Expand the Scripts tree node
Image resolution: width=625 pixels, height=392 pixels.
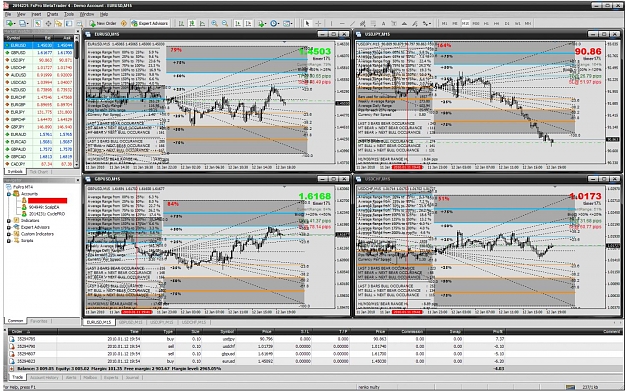click(9, 241)
